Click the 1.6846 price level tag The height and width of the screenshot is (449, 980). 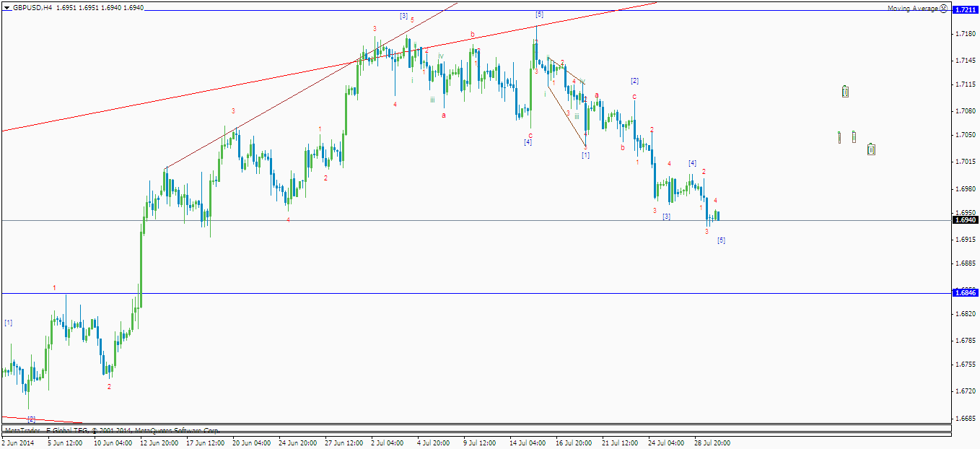(x=966, y=292)
